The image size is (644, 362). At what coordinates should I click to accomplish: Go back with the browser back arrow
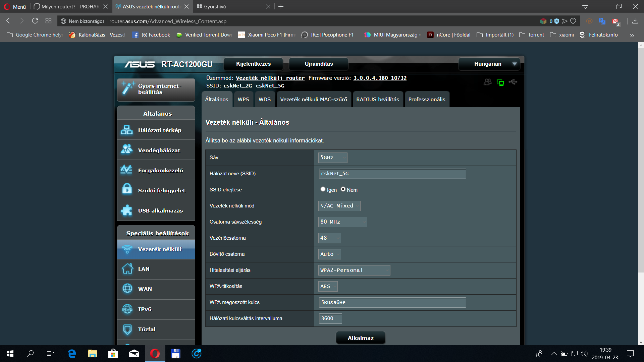click(x=8, y=21)
